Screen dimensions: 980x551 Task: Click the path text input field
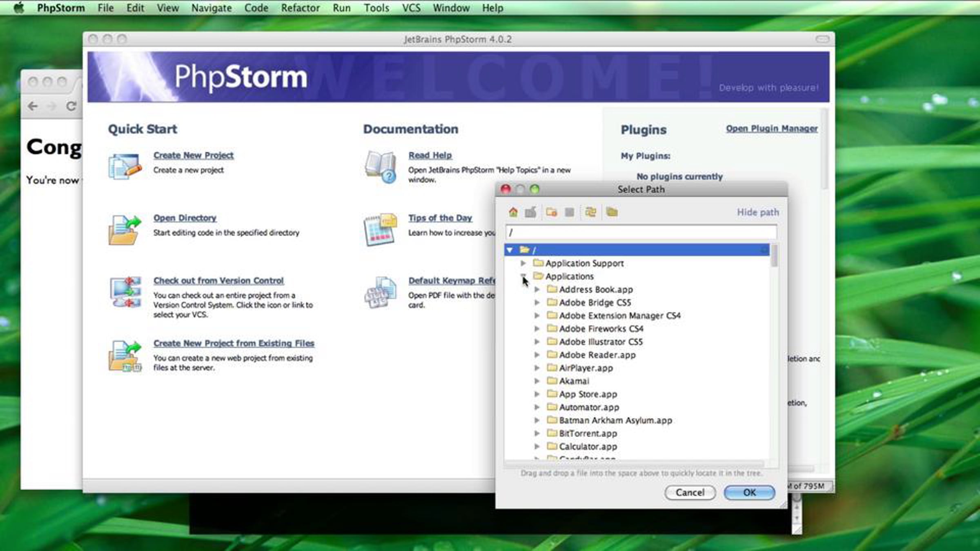(x=641, y=233)
